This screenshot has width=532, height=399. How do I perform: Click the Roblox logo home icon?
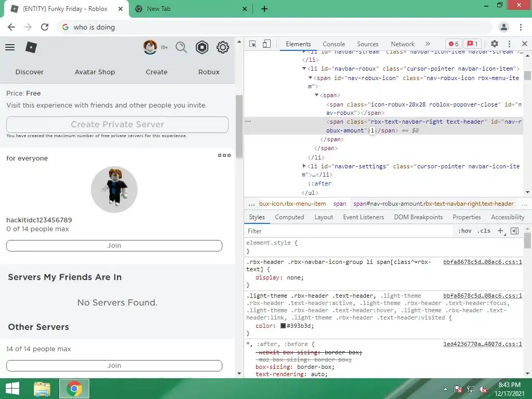pos(31,47)
